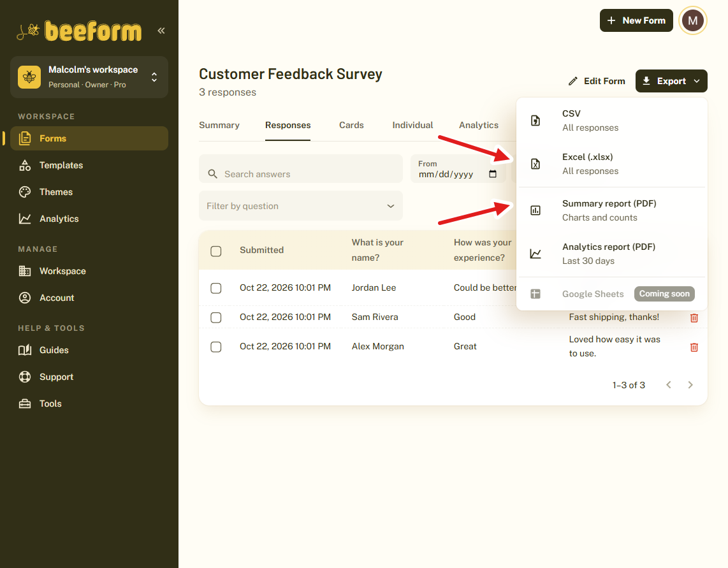Screen dimensions: 728x568
Task: Delete the Alex Morgan response
Action: pos(694,347)
